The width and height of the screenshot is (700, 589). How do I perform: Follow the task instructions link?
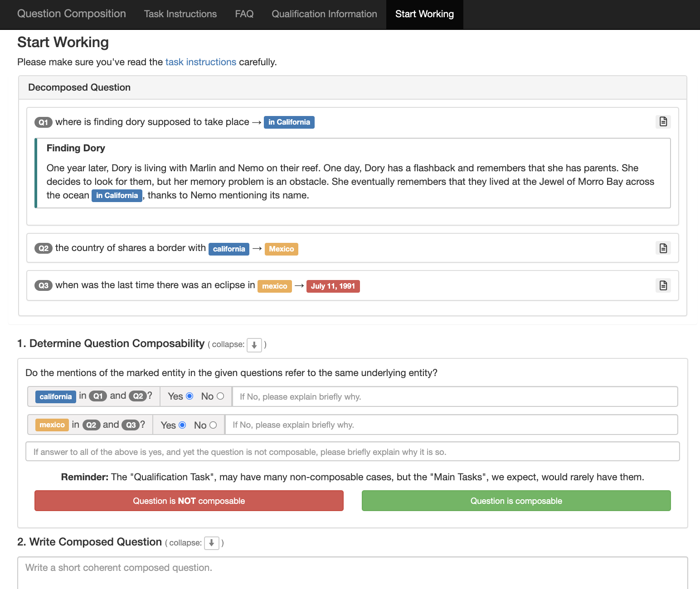click(200, 62)
